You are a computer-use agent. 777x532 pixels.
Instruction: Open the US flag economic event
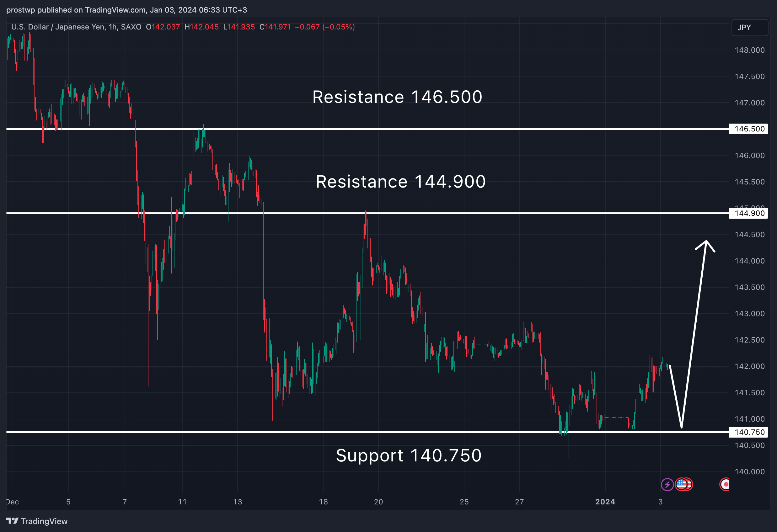[x=681, y=484]
